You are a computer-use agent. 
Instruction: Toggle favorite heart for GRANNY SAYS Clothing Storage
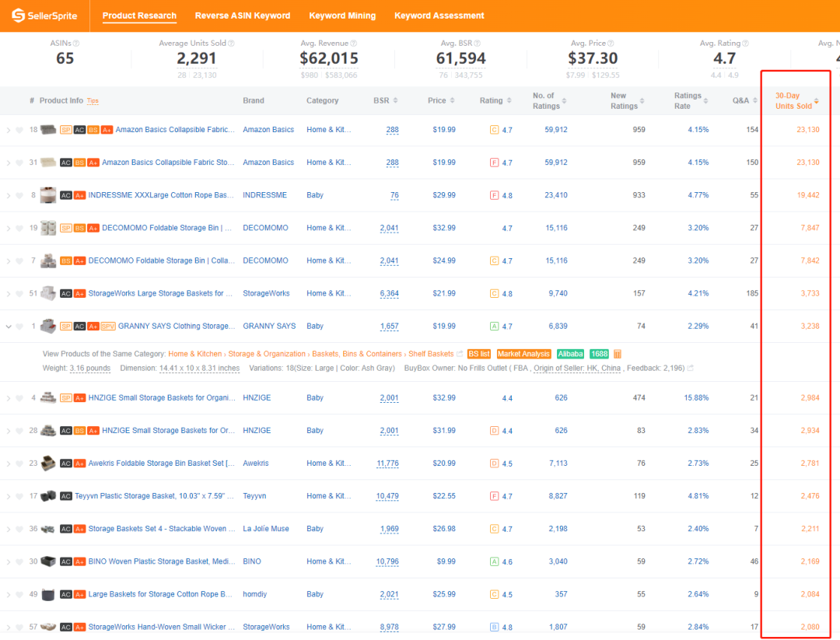click(19, 326)
